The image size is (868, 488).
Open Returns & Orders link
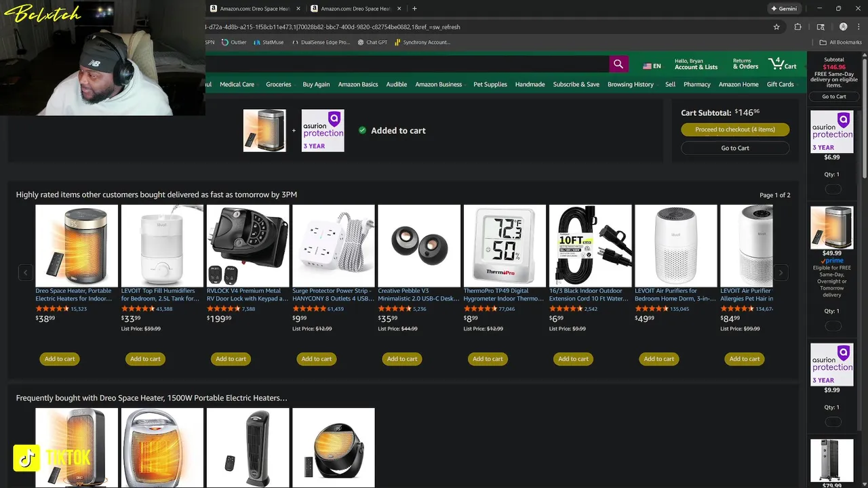[x=745, y=64]
